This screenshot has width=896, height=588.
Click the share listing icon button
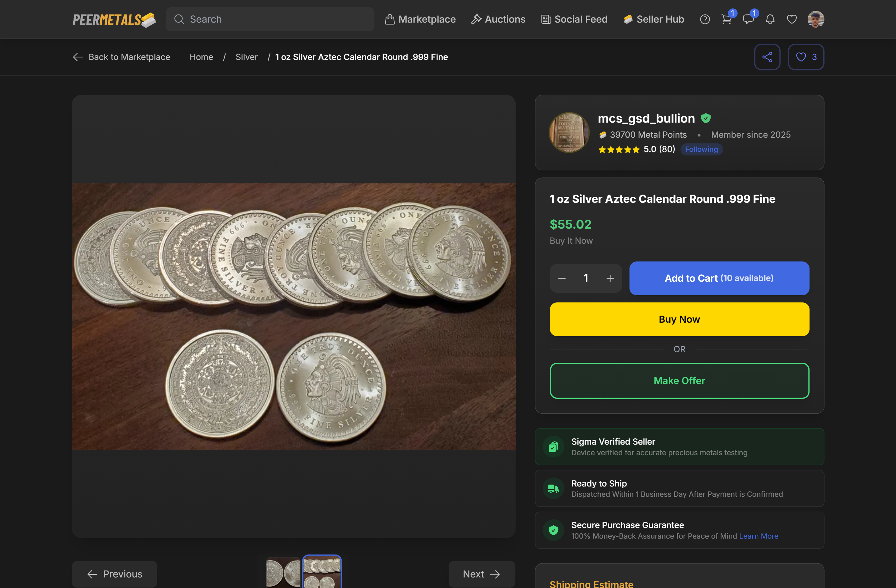pos(767,57)
